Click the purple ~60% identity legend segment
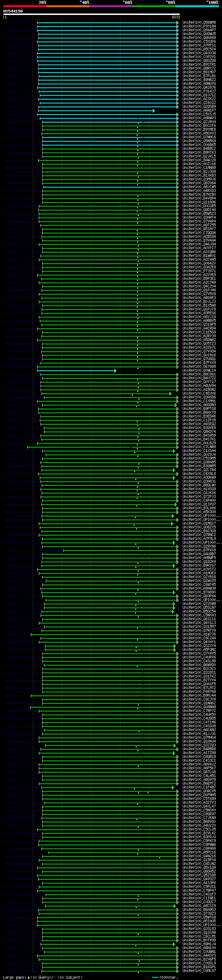This screenshot has height=980, width=222. point(111,6)
